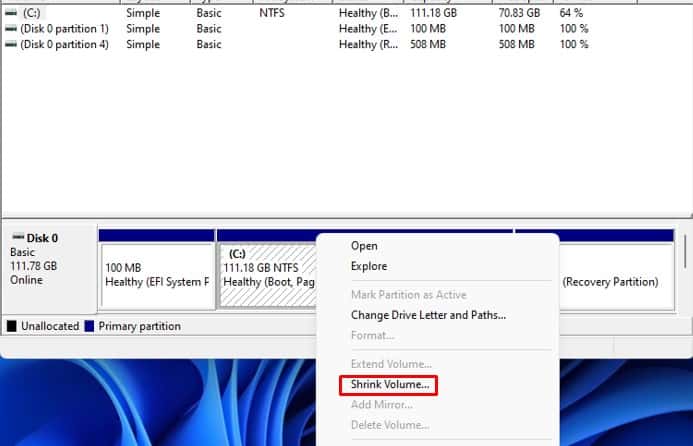Click the Disk 0 disk icon
The image size is (693, 446).
(x=18, y=237)
